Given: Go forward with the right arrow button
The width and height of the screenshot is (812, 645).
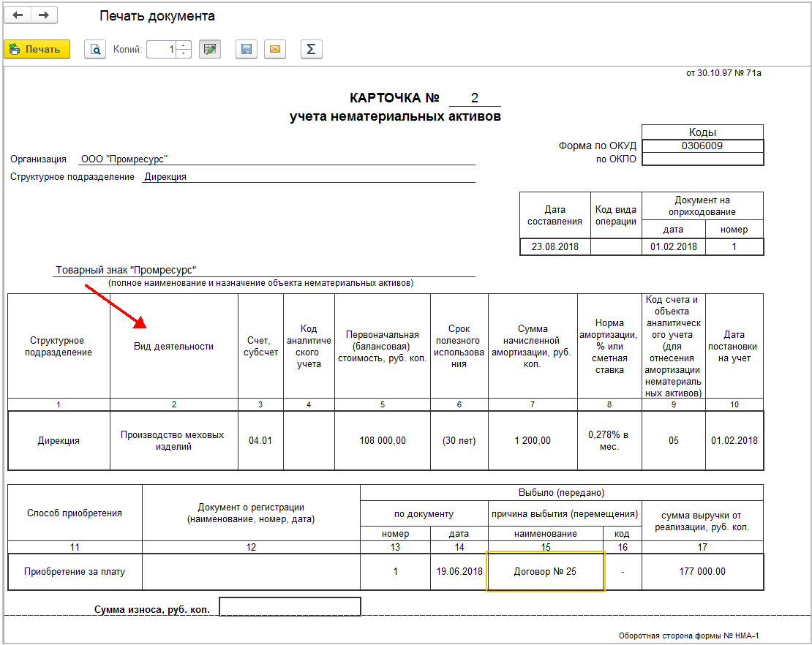Looking at the screenshot, I should (x=44, y=15).
